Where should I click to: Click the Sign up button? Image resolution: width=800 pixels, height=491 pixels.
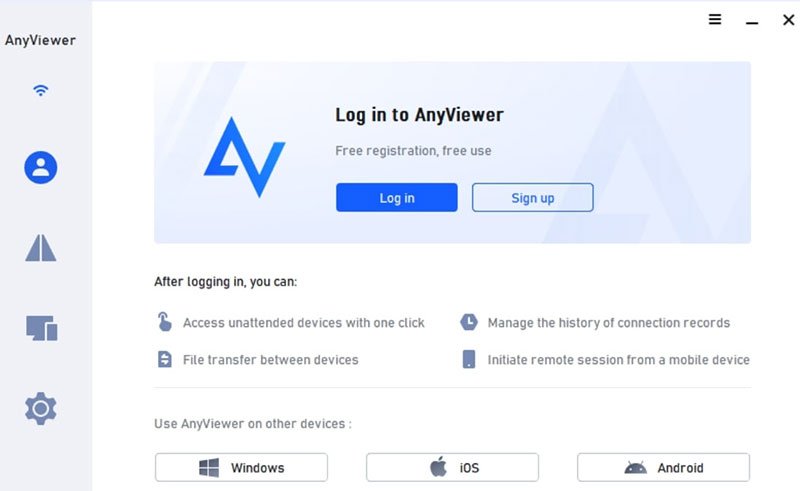(x=533, y=198)
